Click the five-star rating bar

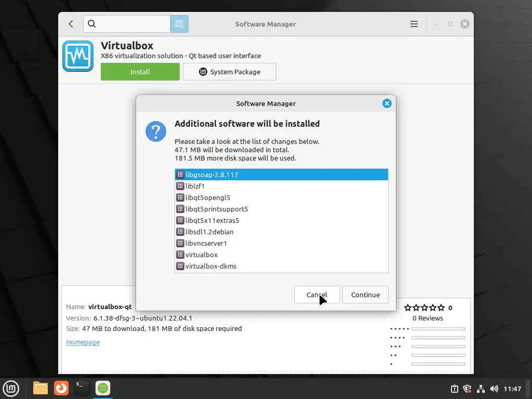pyautogui.click(x=438, y=329)
